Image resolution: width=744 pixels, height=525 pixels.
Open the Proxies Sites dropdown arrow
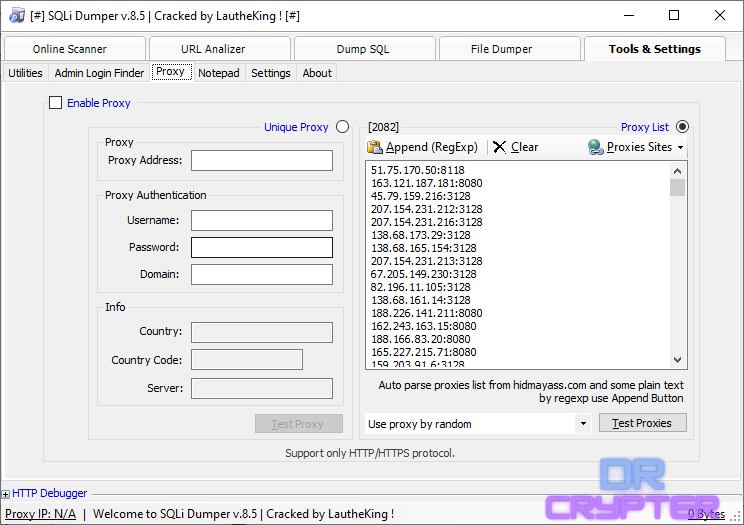tap(680, 148)
